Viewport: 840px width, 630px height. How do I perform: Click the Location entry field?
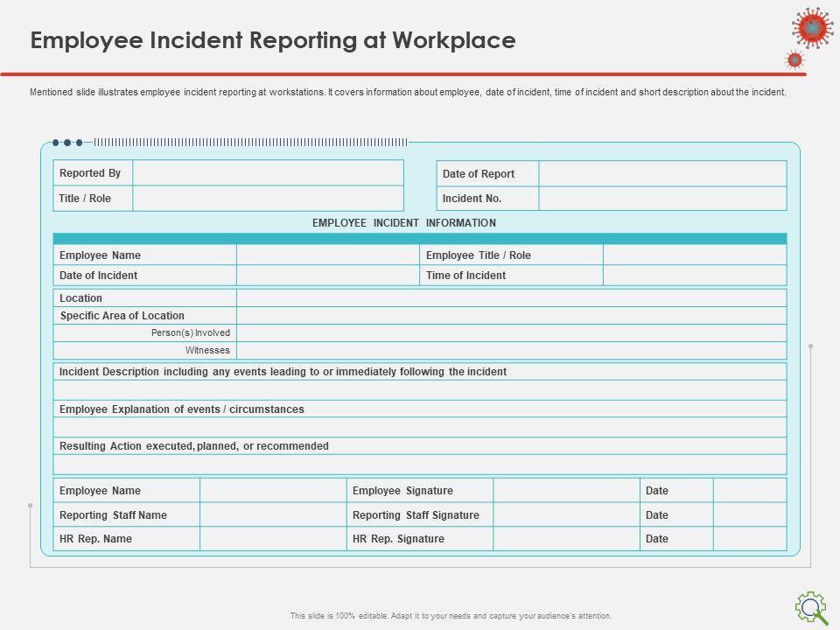pyautogui.click(x=511, y=298)
